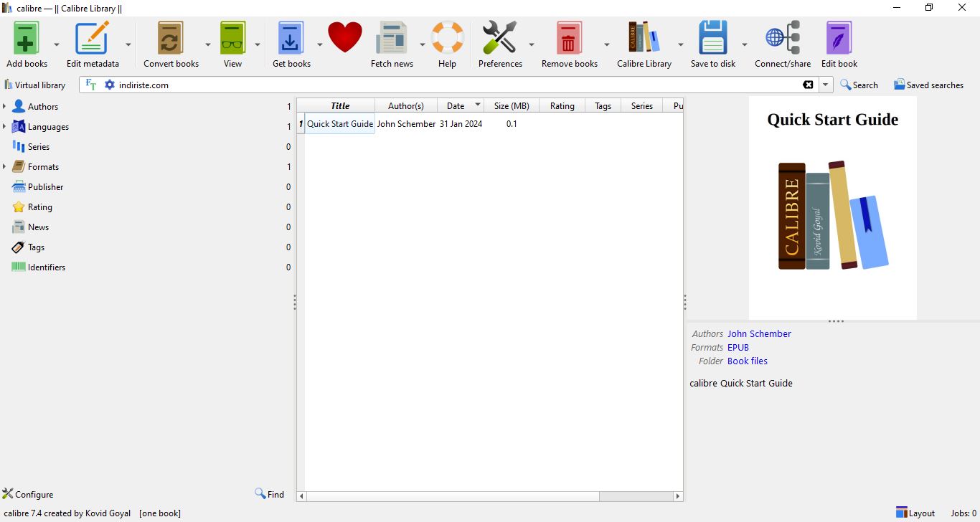
Task: Sort by the Rating column header
Action: (562, 105)
